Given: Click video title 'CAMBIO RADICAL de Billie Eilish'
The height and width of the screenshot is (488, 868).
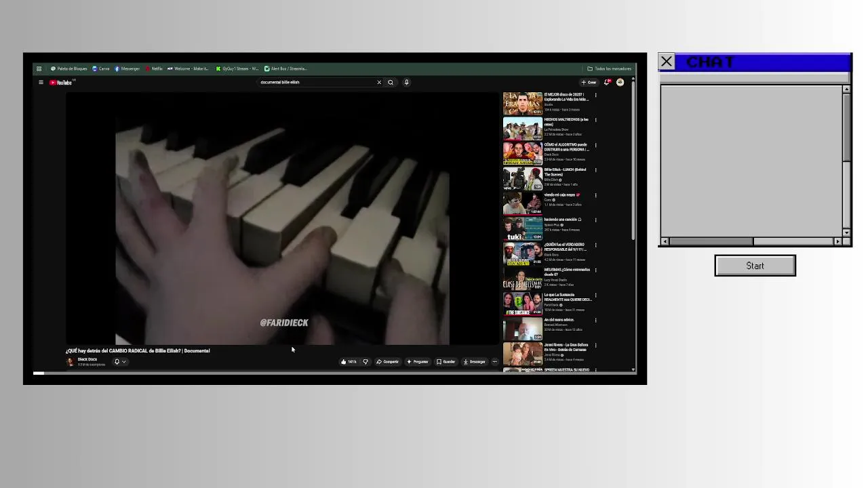Looking at the screenshot, I should click(138, 351).
